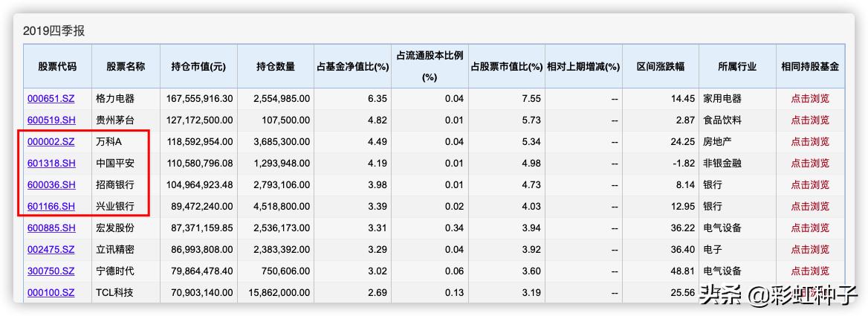Click the interval change value 48.81
The image size is (868, 316).
682,271
